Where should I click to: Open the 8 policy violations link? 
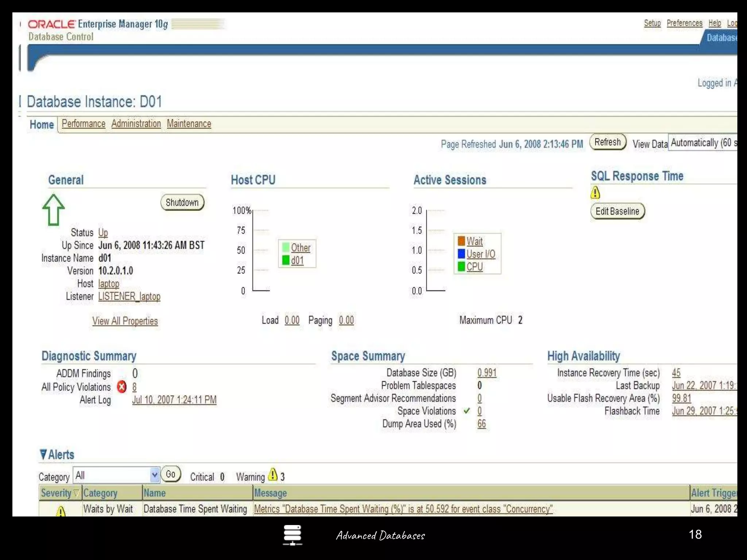[134, 387]
